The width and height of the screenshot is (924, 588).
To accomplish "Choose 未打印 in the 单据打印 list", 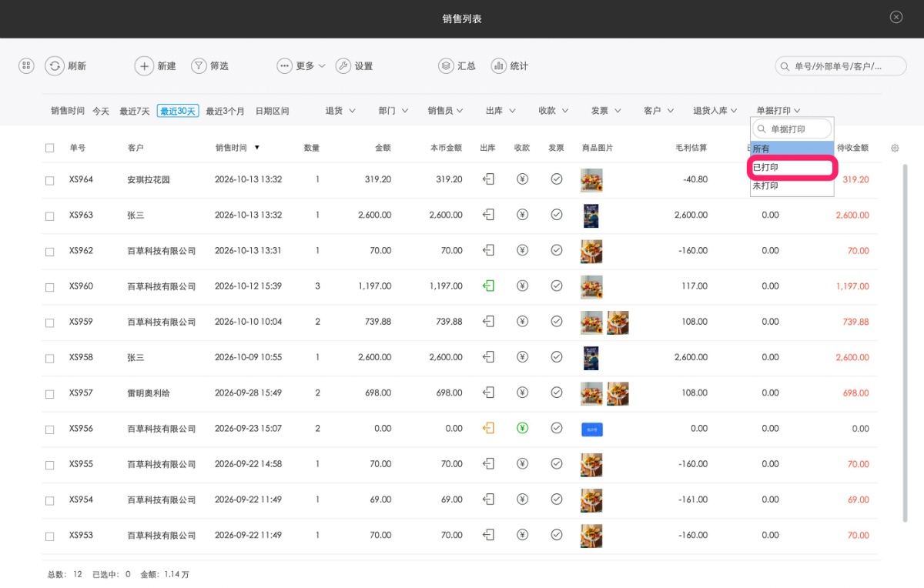I will 792,185.
